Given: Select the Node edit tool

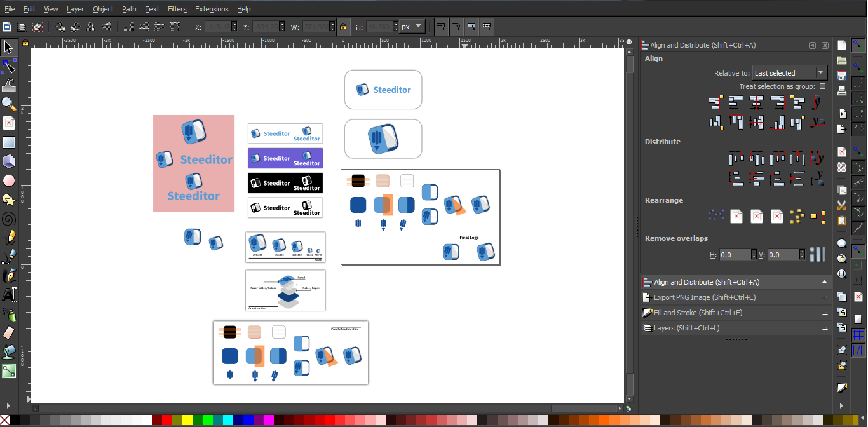Looking at the screenshot, I should click(9, 67).
